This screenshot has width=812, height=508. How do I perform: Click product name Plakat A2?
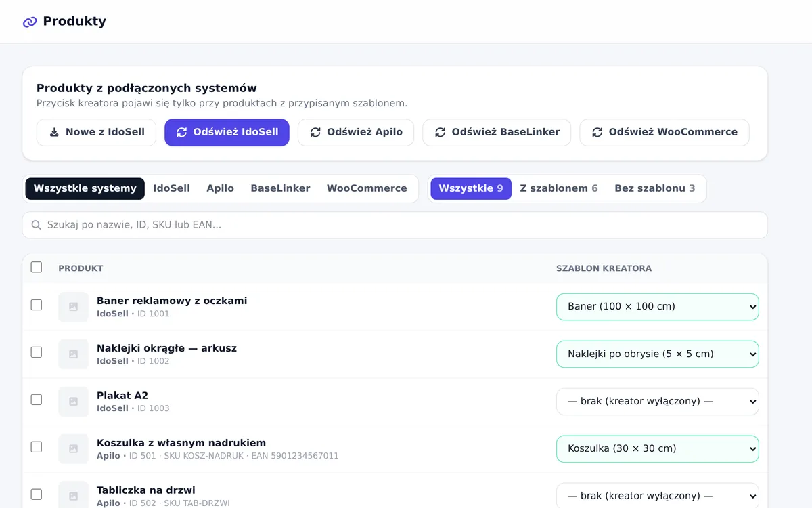point(122,396)
